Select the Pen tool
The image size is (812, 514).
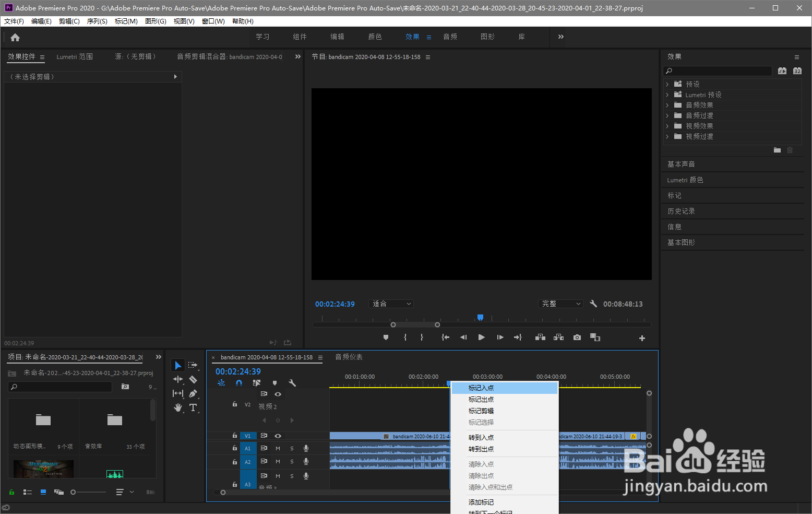click(193, 393)
